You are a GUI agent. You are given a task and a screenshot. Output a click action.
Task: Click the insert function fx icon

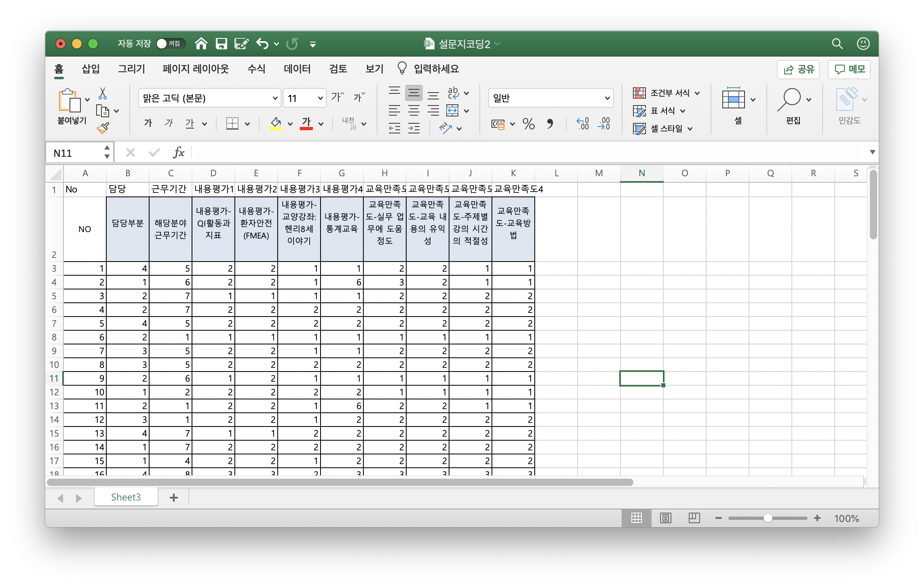click(x=178, y=152)
